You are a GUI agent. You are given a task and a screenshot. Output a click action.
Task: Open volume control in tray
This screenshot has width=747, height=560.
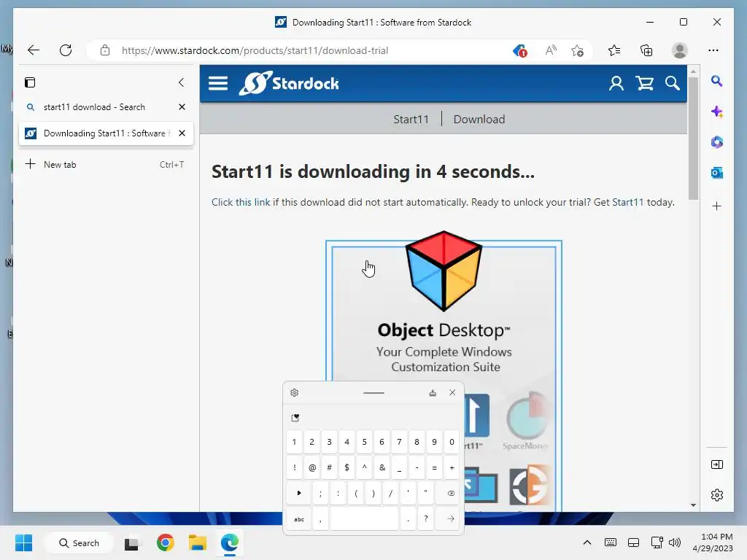[x=675, y=542]
